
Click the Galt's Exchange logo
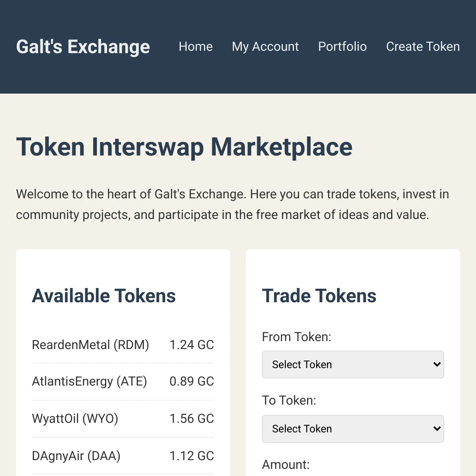[x=83, y=46]
